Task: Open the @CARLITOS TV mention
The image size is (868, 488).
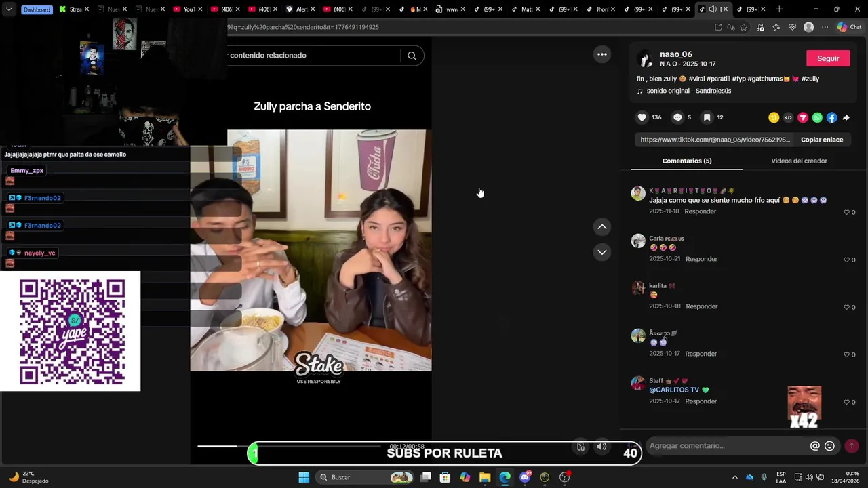Action: point(674,390)
